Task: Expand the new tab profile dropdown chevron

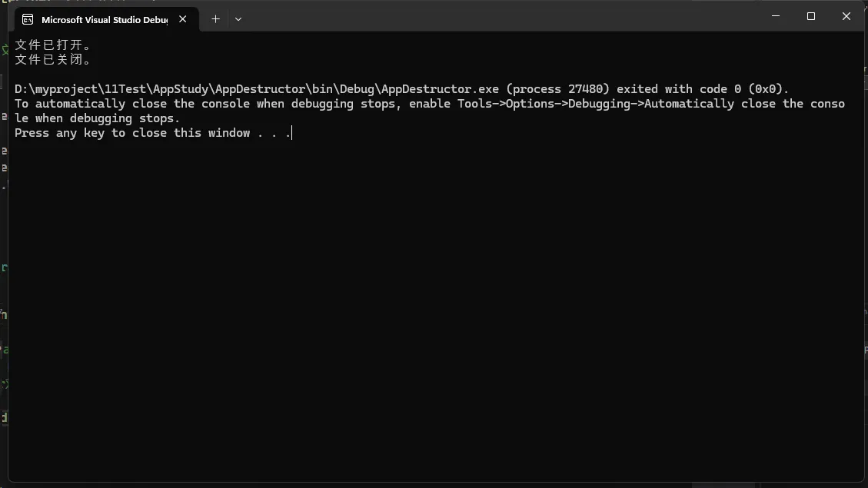Action: tap(238, 18)
